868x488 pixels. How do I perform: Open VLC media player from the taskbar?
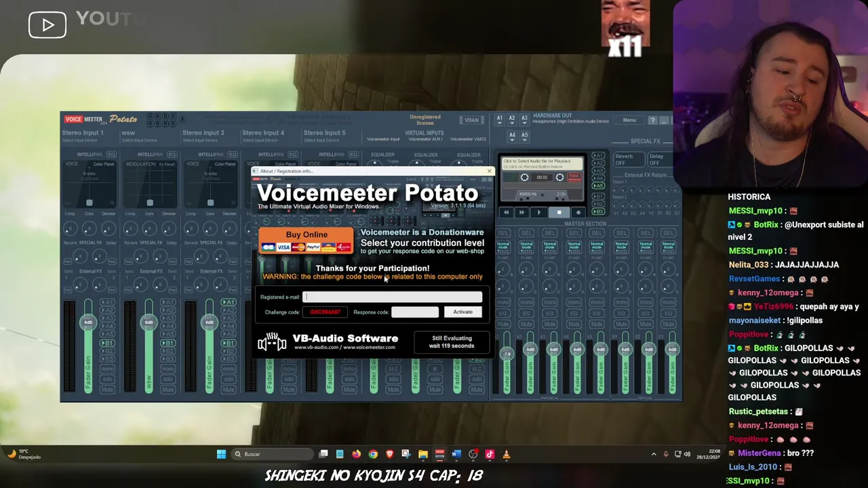506,454
